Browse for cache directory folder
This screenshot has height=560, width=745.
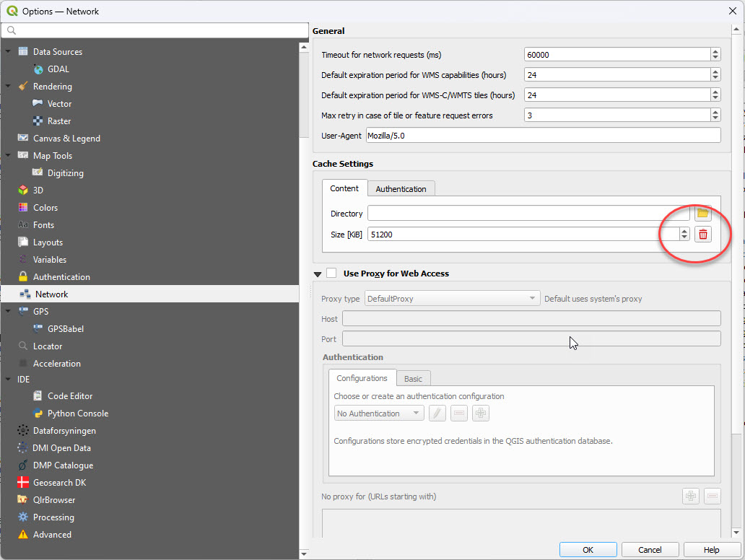[703, 214]
